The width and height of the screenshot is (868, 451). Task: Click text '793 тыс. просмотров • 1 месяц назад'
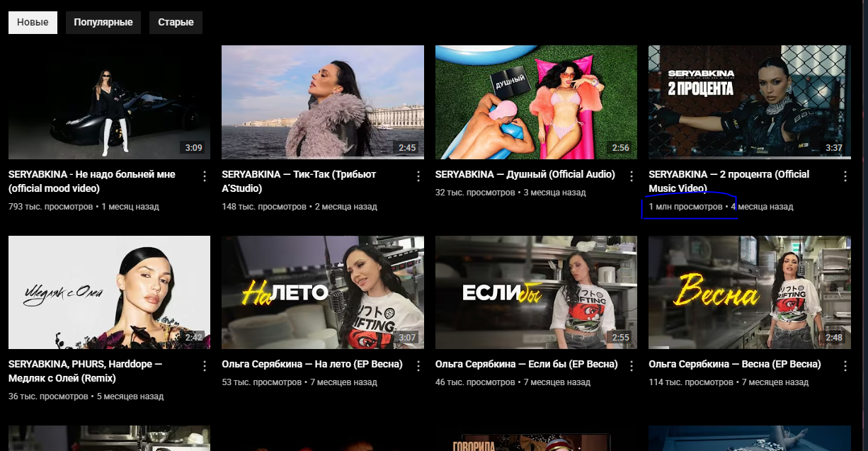(x=84, y=207)
